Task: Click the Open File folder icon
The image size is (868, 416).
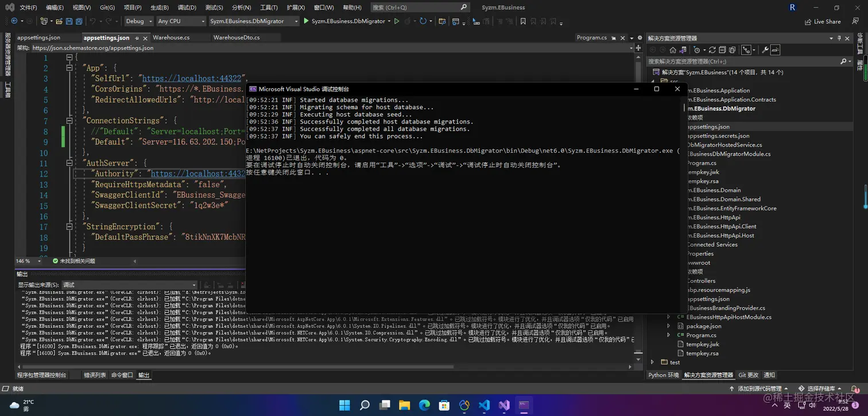Action: pyautogui.click(x=59, y=21)
